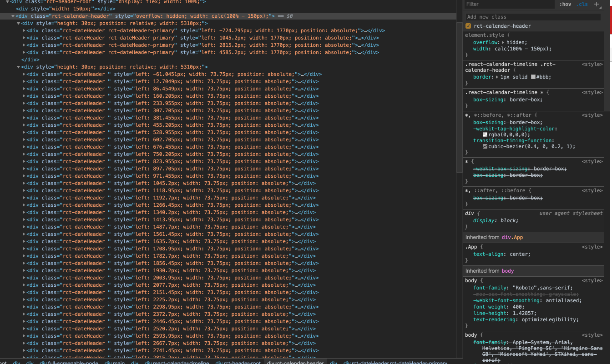The width and height of the screenshot is (612, 364).
Task: Click the rgba(0,0,0,0) color swatch
Action: 485,134
